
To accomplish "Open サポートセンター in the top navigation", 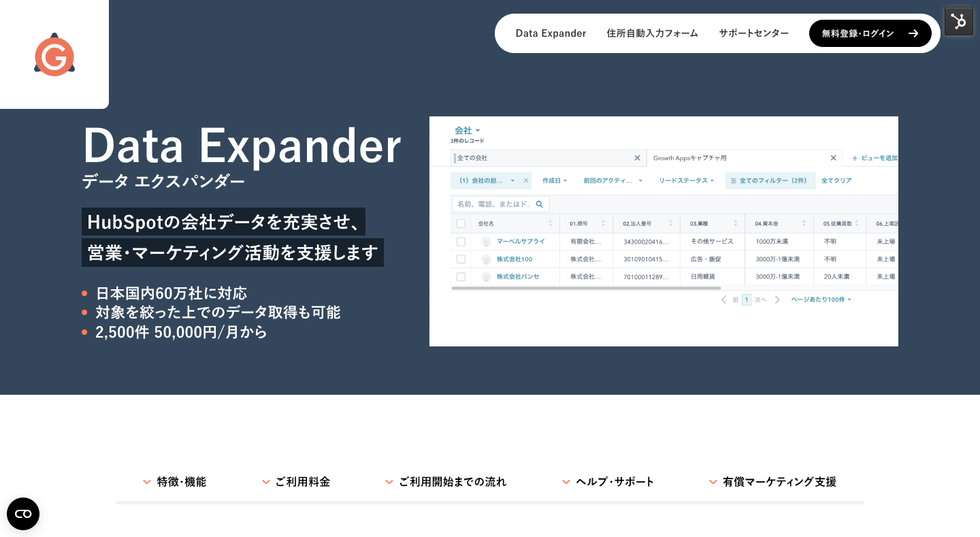I will pyautogui.click(x=754, y=33).
